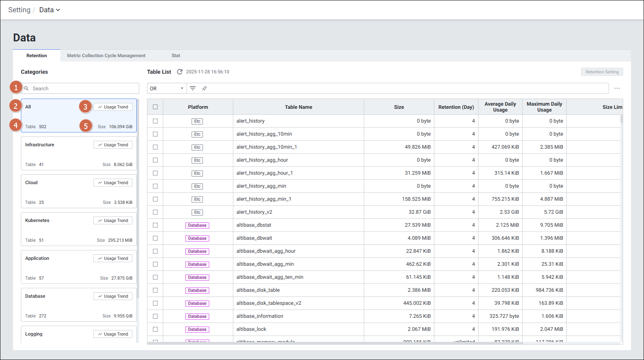Click the search magnifier icon in Categories

tap(27, 88)
